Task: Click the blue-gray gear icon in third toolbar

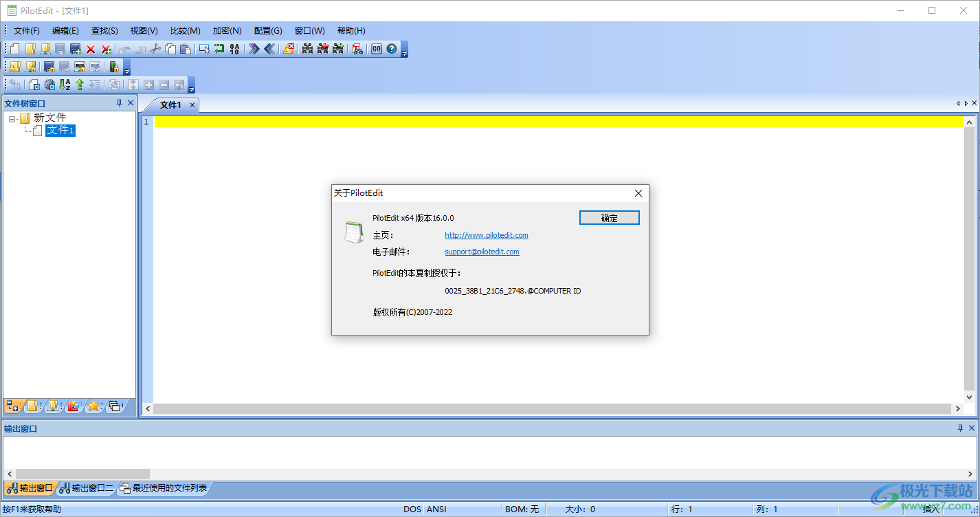Action: [x=49, y=85]
